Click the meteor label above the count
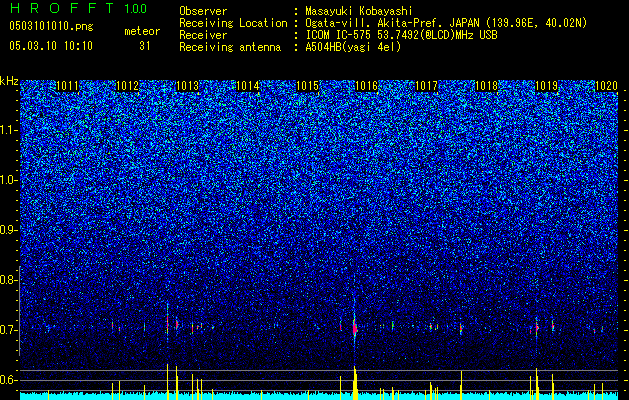629x400 pixels. (142, 31)
